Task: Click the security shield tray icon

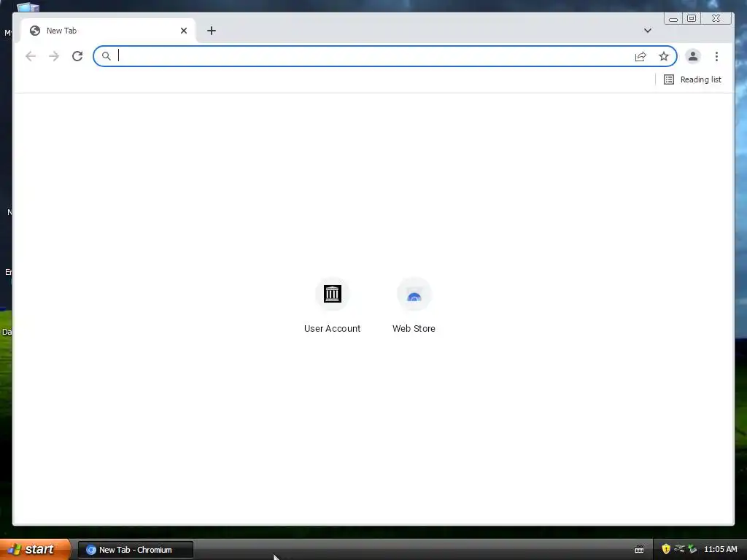Action: 666,549
